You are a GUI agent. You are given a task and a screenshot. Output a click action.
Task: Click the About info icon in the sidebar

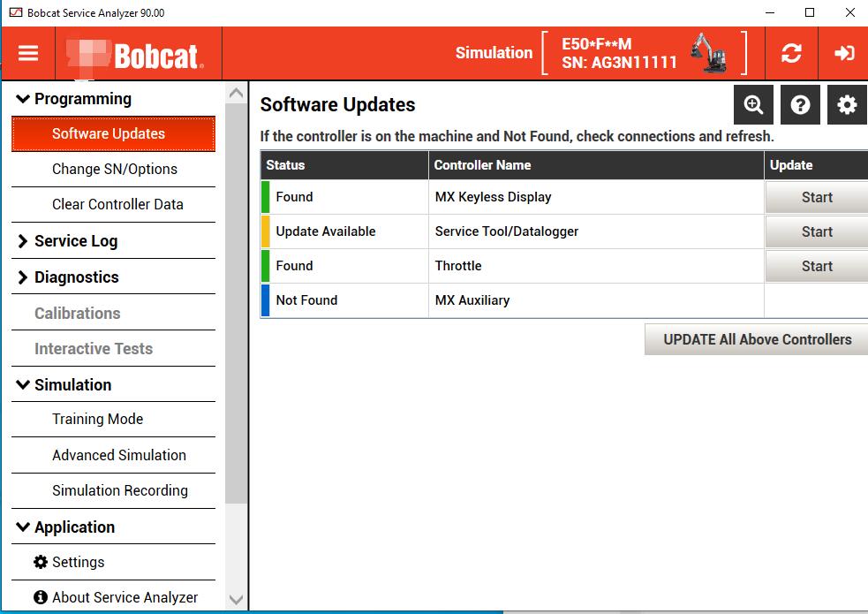click(41, 597)
